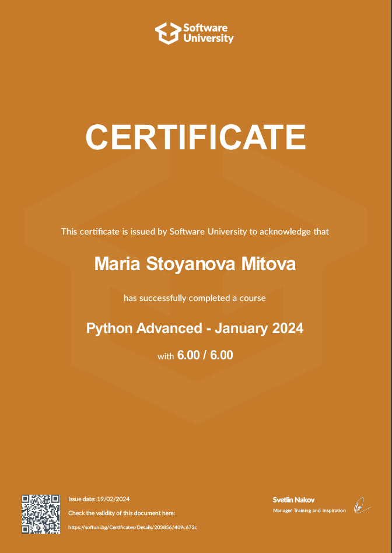
Task: Select the grade 6.00 / 6.00
Action: 205,355
